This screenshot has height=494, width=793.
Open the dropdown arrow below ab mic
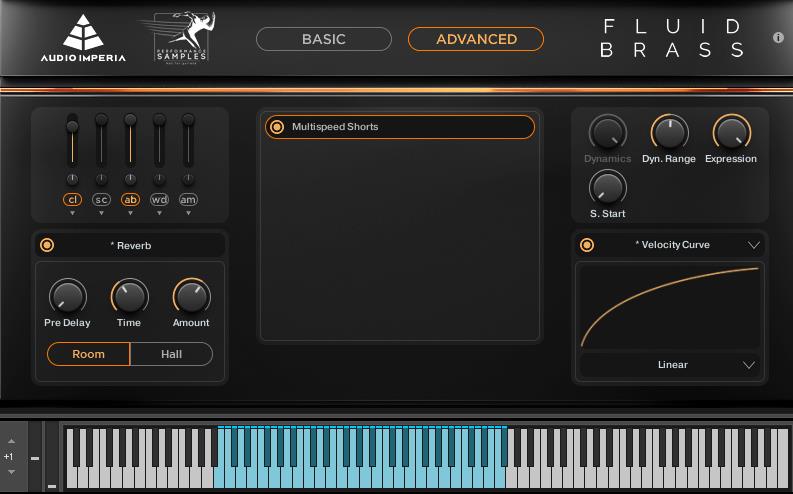130,213
